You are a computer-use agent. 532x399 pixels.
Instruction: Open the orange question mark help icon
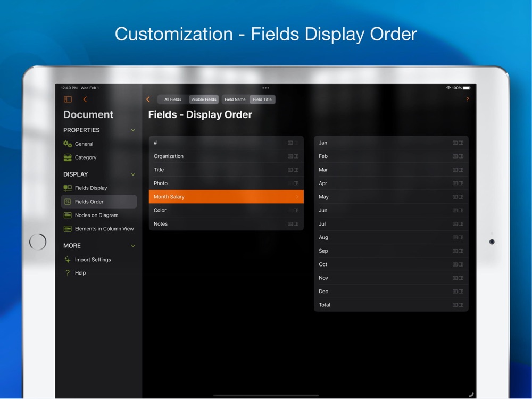(x=467, y=99)
